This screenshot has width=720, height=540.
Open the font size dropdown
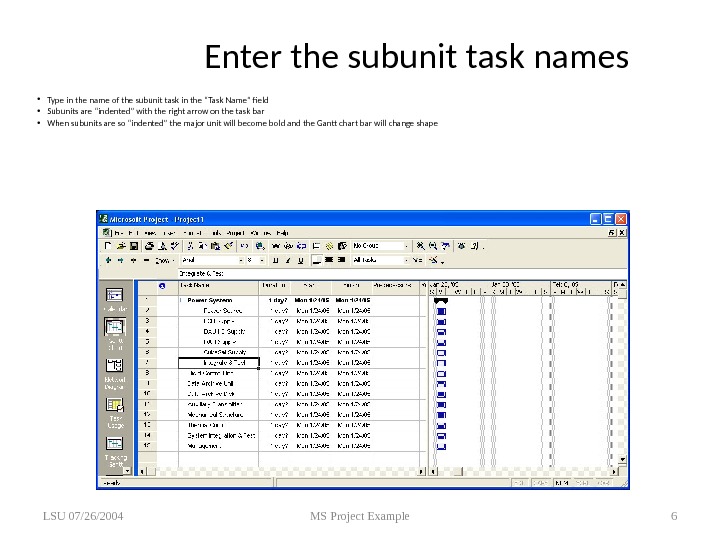coord(262,260)
